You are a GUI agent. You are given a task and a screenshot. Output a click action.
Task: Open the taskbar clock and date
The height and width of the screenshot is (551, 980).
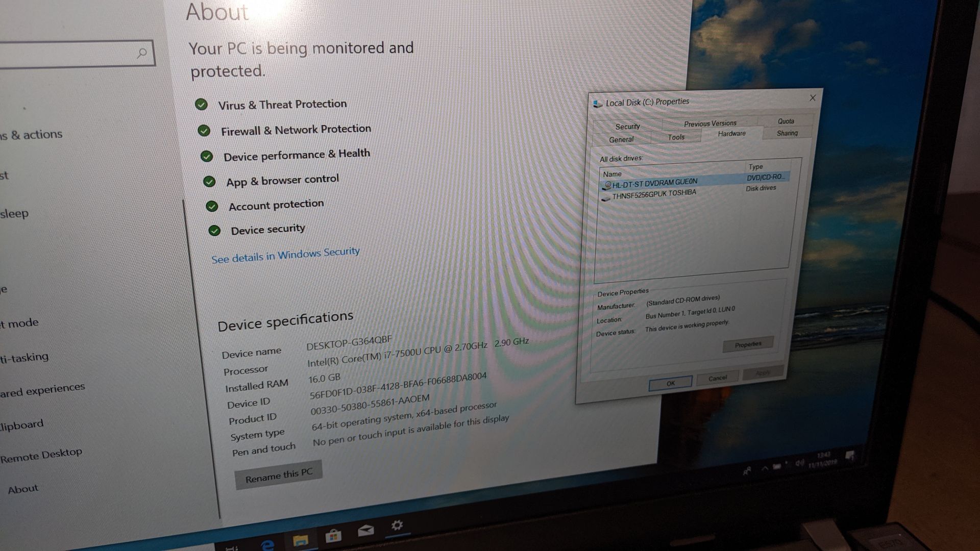(823, 459)
